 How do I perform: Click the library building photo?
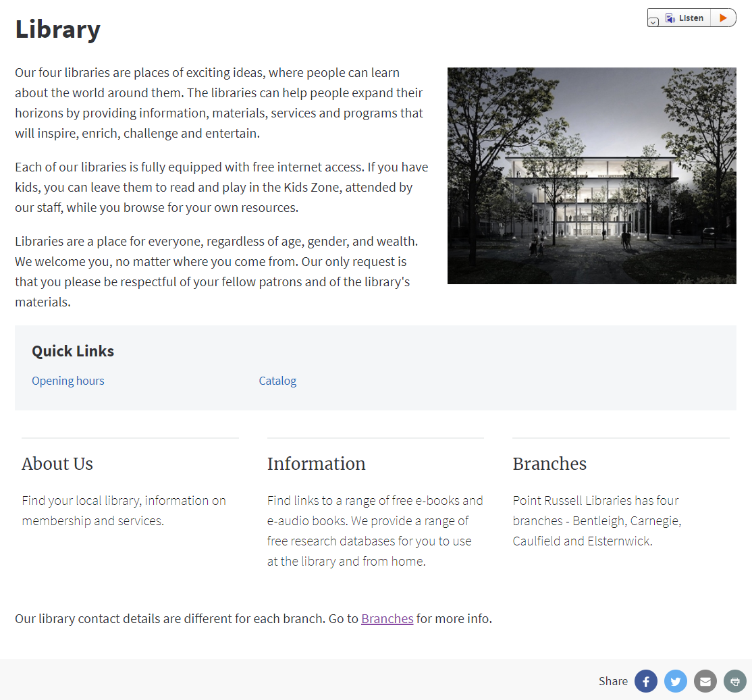(x=591, y=176)
